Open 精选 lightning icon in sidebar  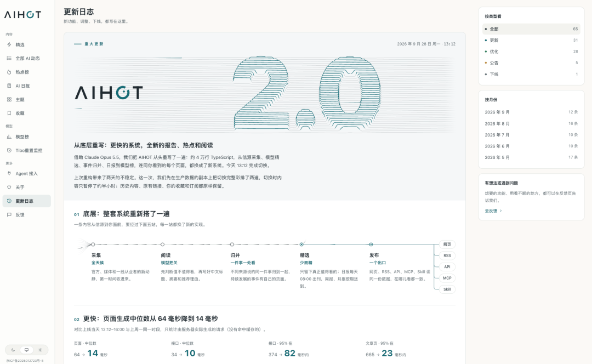(x=9, y=44)
